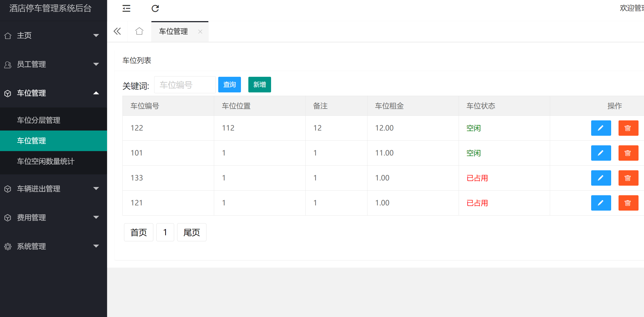Screen dimensions: 644x317
Task: Delete parking space 101 with trash icon
Action: pyautogui.click(x=628, y=153)
